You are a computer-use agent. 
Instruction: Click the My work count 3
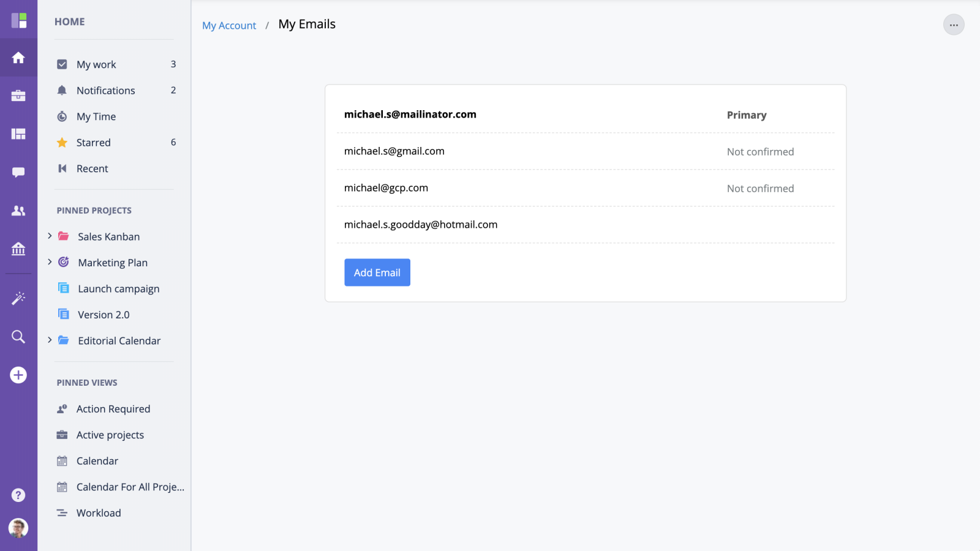tap(173, 64)
